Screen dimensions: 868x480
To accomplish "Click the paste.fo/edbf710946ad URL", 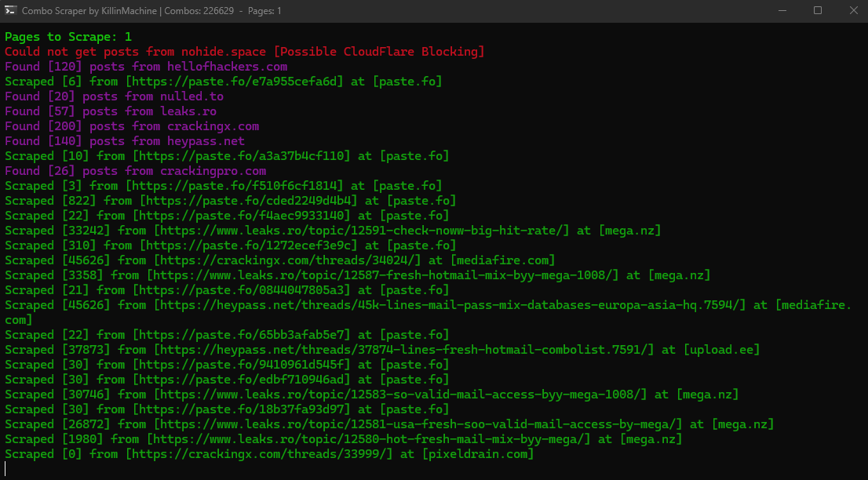I will [242, 380].
